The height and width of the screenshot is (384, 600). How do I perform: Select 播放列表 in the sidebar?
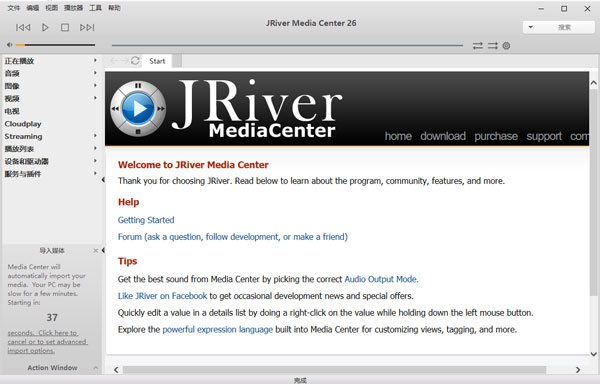(x=20, y=149)
